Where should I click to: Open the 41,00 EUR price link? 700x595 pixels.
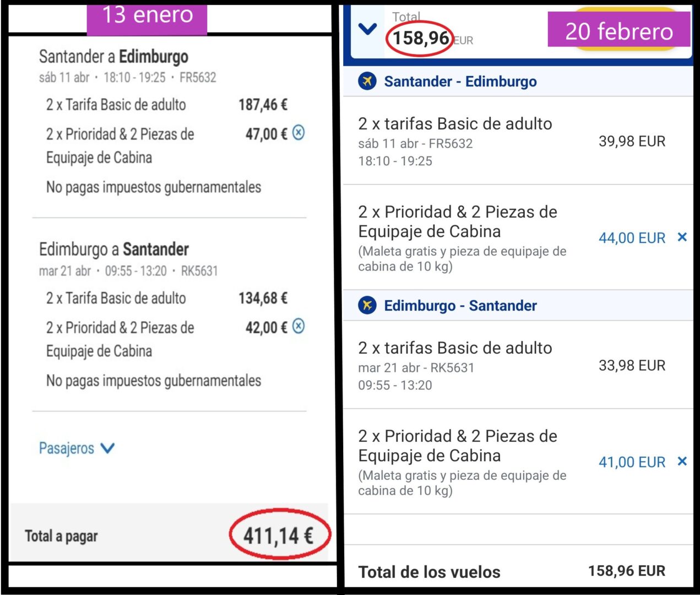pyautogui.click(x=632, y=462)
